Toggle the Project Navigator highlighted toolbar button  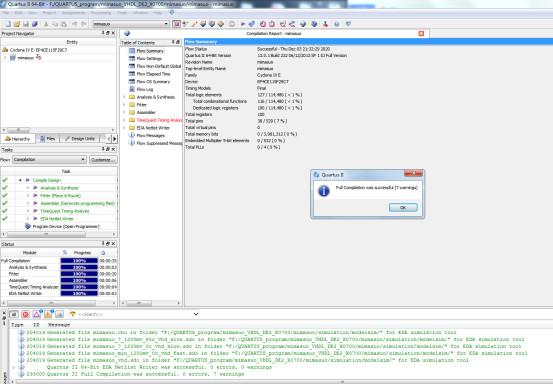point(176,24)
